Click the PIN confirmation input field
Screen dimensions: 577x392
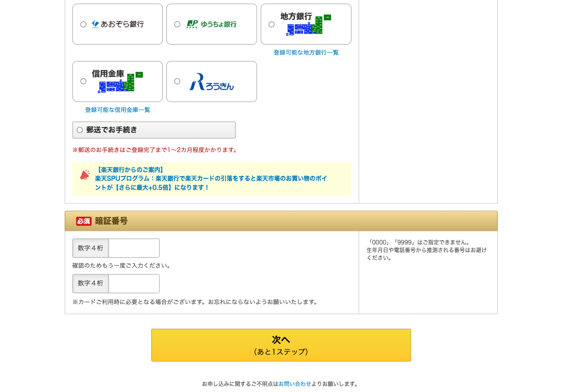point(133,283)
